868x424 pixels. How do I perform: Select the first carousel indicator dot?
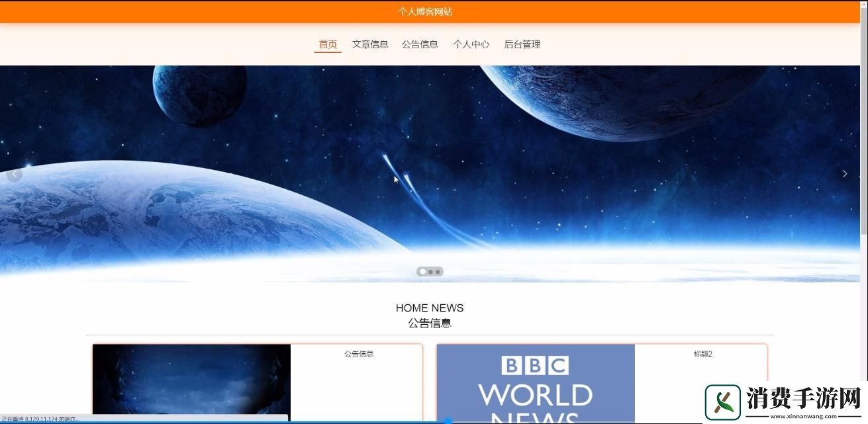422,272
